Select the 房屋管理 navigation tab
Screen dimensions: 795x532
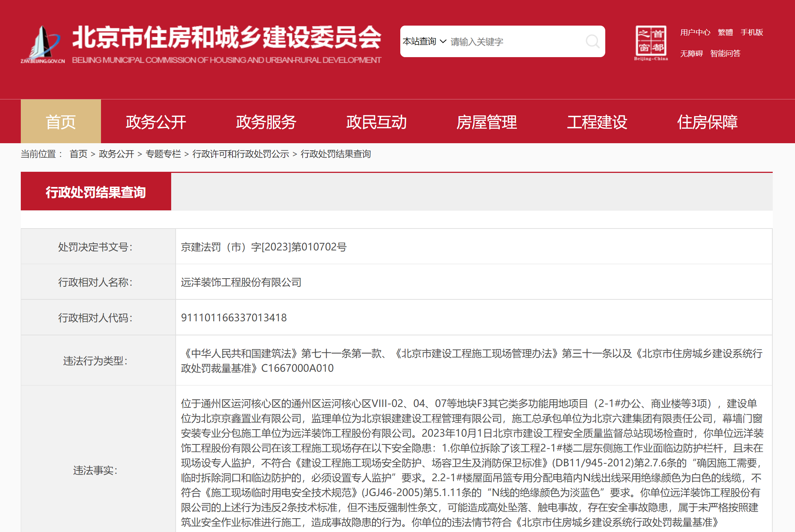tap(488, 121)
